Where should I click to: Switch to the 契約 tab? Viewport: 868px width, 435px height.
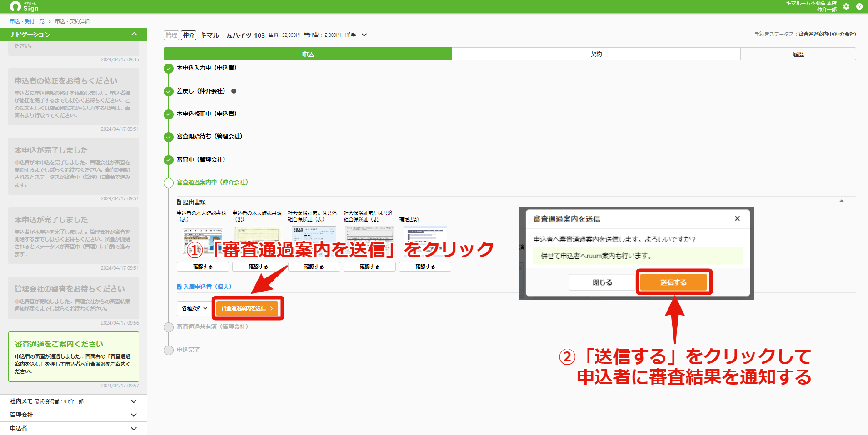tap(596, 54)
